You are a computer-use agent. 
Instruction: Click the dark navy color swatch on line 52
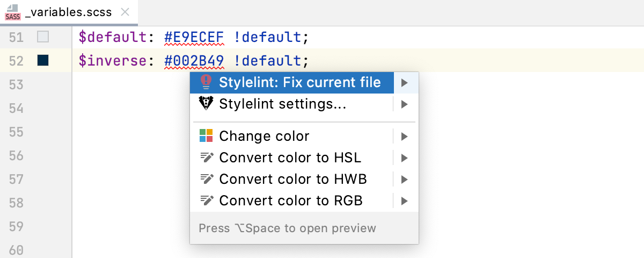pos(43,61)
